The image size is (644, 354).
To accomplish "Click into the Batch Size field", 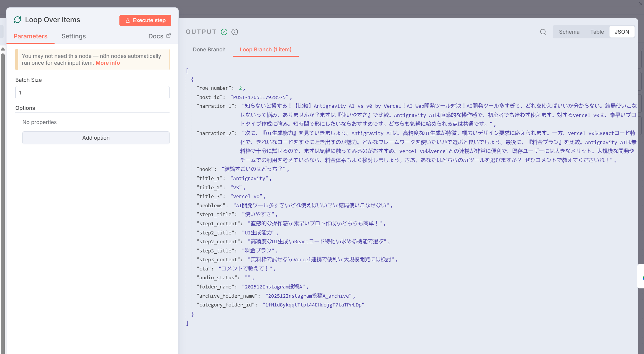I will click(x=92, y=93).
